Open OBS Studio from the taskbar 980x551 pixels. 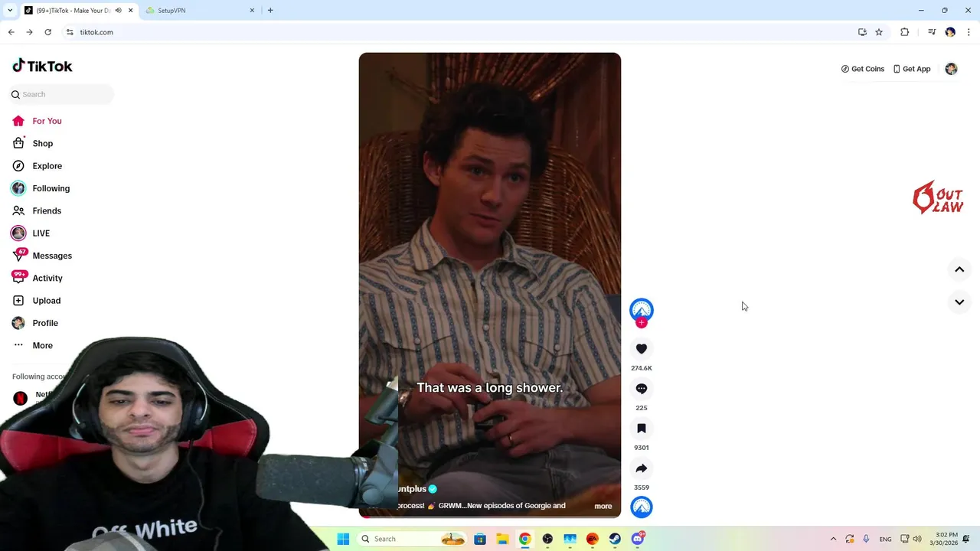(547, 539)
